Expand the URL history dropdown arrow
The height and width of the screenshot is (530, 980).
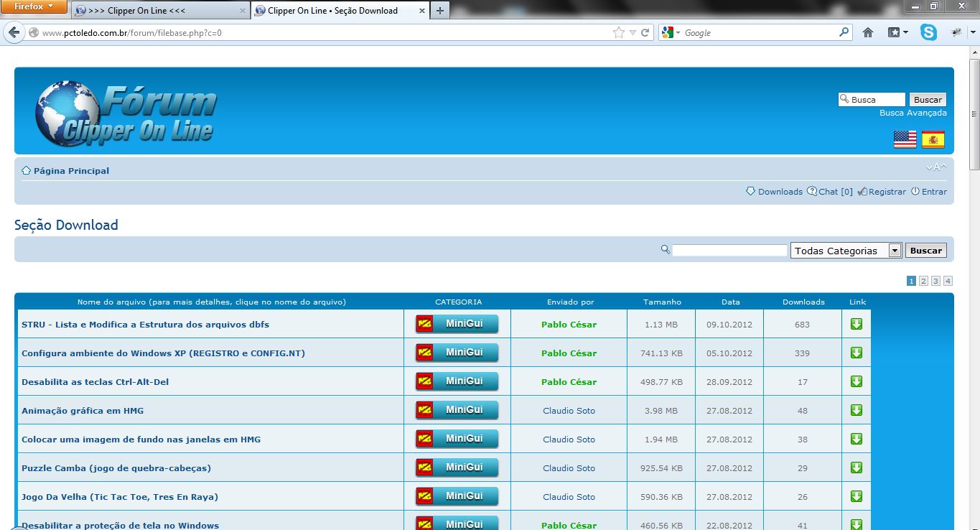point(633,32)
